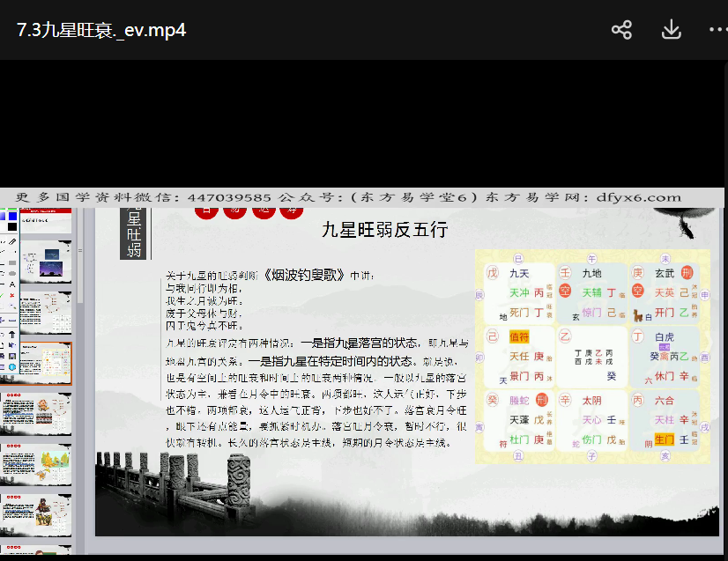This screenshot has height=561, width=728.
Task: Select the text 'A' tool in palette
Action: (x=11, y=284)
